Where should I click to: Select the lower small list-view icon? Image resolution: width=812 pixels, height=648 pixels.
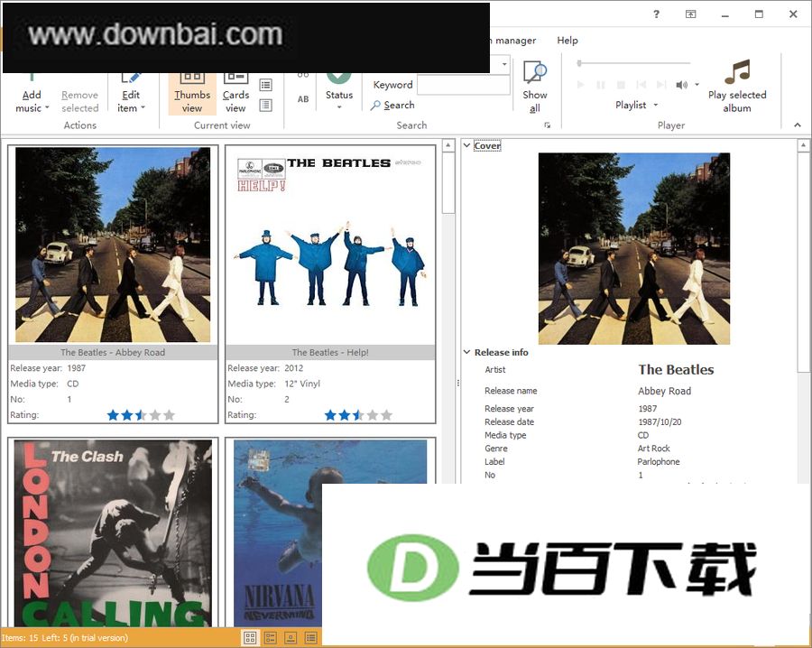pos(265,106)
